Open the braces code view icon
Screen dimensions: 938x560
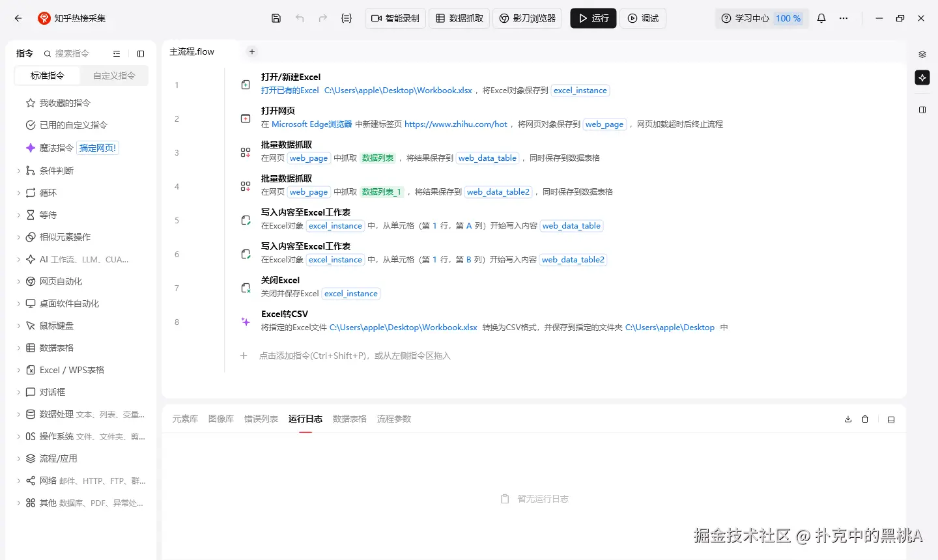tap(347, 18)
